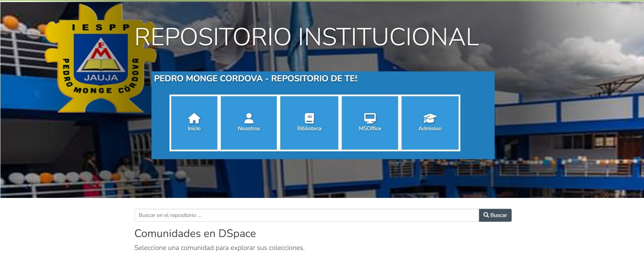Select the graduation cap Admision icon
644x253 pixels.
430,118
